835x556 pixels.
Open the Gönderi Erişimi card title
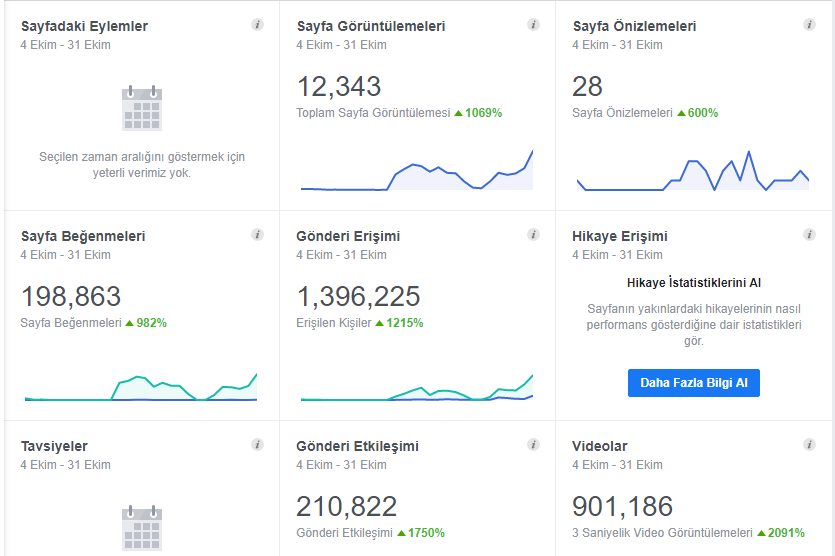[348, 236]
